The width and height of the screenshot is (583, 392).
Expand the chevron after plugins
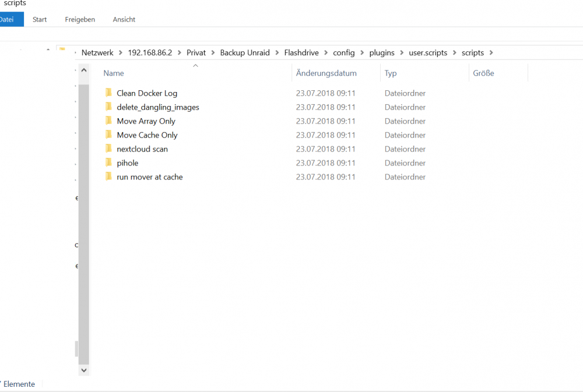[x=402, y=53]
